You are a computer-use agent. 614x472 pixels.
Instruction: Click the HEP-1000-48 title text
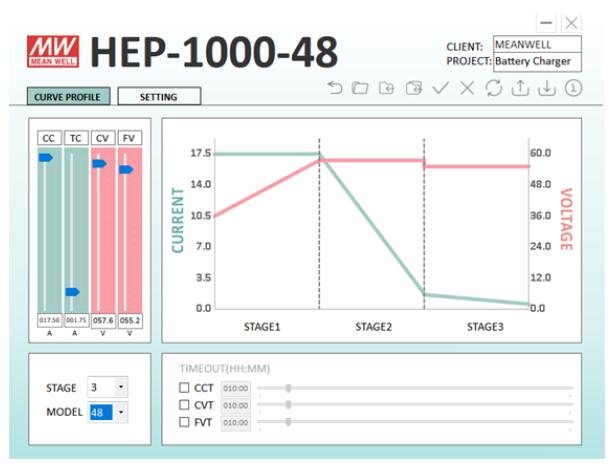(214, 52)
